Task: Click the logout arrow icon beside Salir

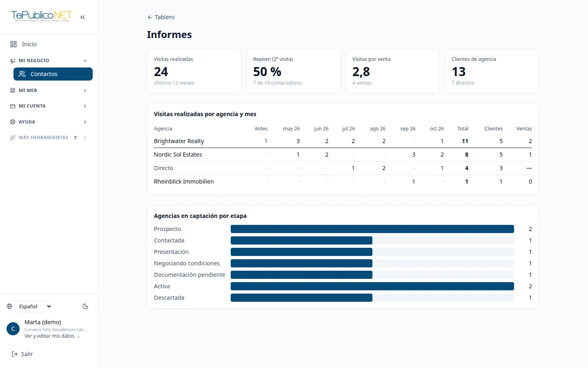Action: [15, 354]
